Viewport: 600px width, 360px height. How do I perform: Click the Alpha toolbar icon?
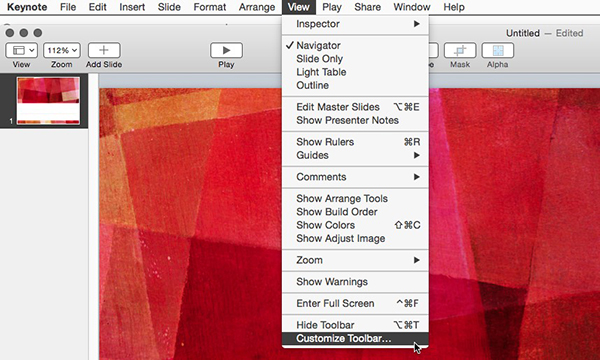pos(497,50)
